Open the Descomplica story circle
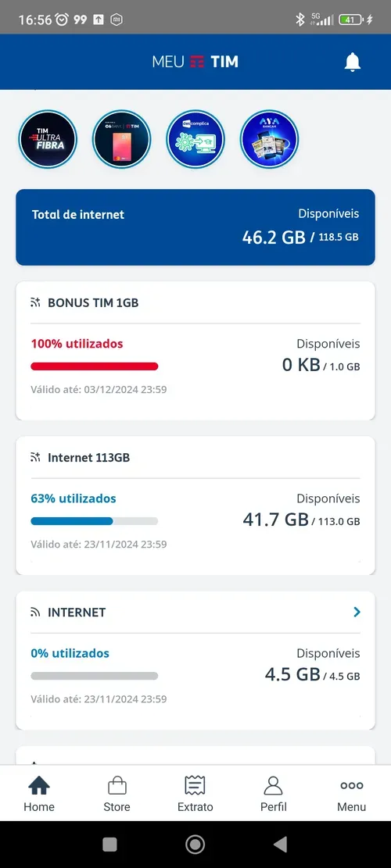The width and height of the screenshot is (391, 868). point(195,139)
